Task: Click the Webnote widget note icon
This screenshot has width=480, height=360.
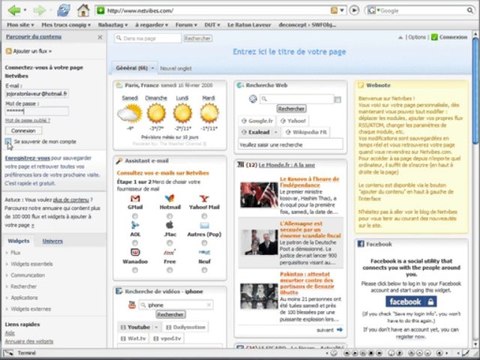Action: (x=361, y=85)
